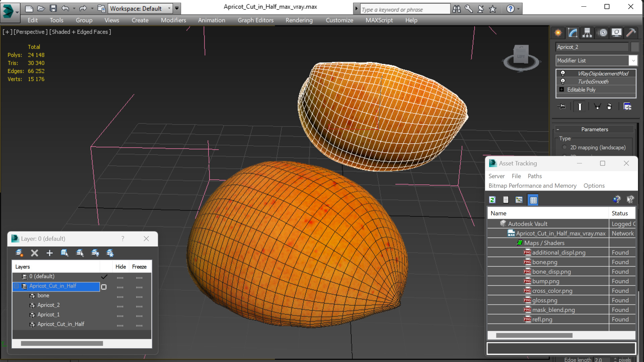
Task: Open the Hierarchy command panel tab
Action: (x=587, y=32)
